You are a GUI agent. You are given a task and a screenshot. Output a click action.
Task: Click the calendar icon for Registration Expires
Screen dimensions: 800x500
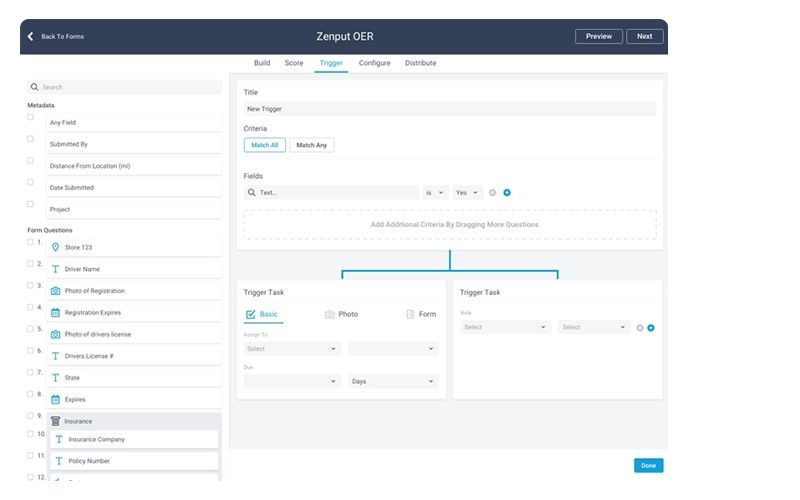[x=56, y=313]
